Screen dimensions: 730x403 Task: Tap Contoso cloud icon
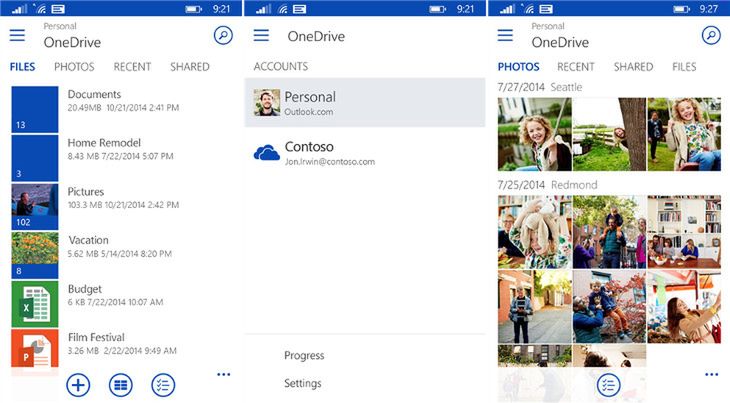[x=267, y=153]
